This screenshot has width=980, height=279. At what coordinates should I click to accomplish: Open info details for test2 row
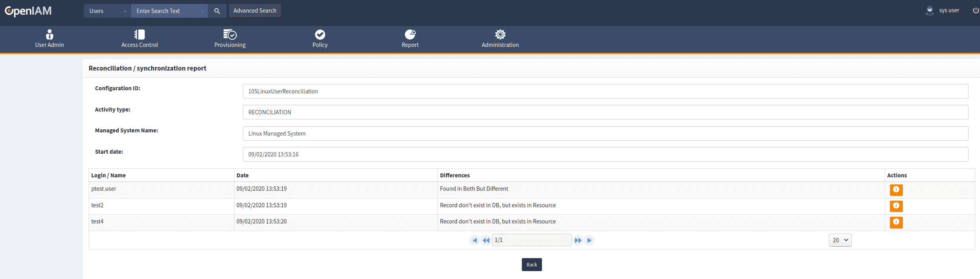pyautogui.click(x=896, y=206)
